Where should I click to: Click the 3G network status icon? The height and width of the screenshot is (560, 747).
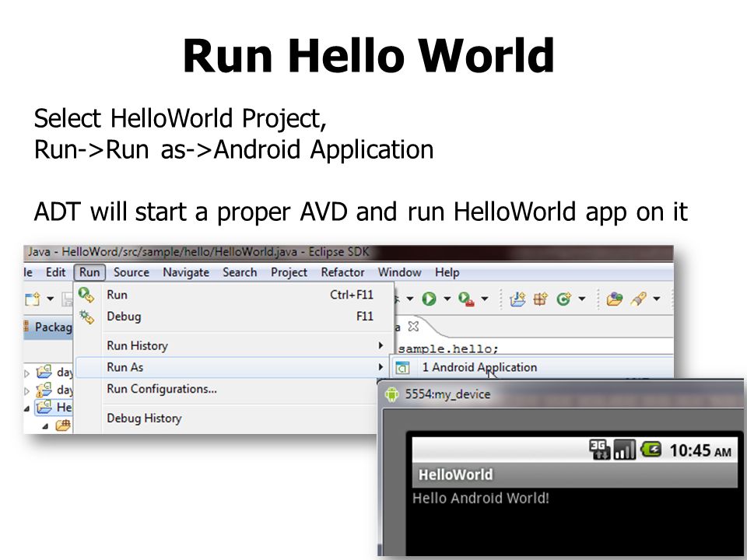599,450
